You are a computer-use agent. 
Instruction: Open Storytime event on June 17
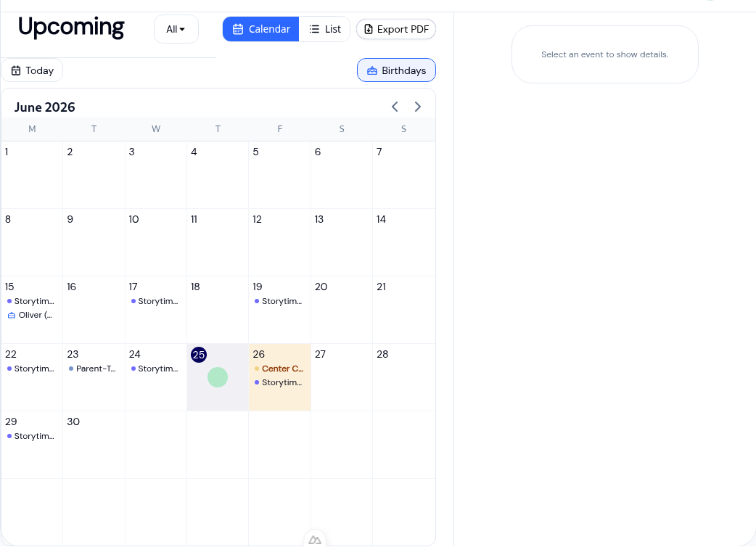155,301
